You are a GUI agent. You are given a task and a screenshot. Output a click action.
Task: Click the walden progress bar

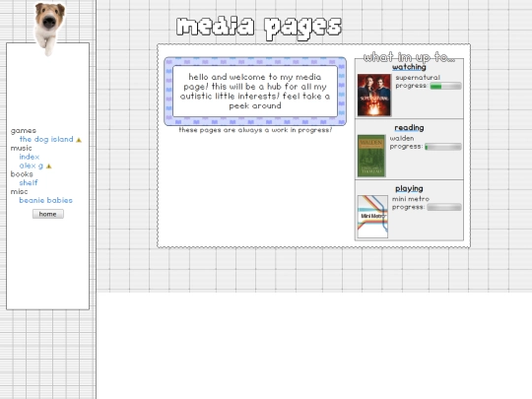point(442,147)
